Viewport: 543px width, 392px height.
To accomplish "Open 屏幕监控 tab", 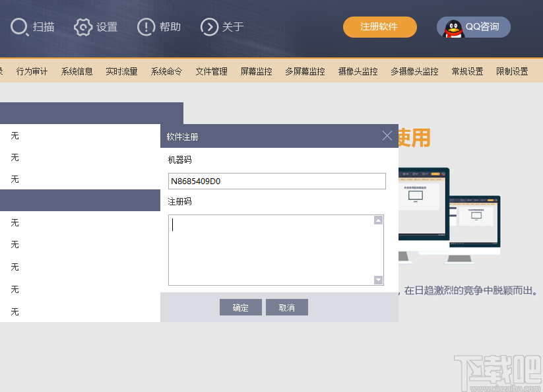I will tap(256, 71).
